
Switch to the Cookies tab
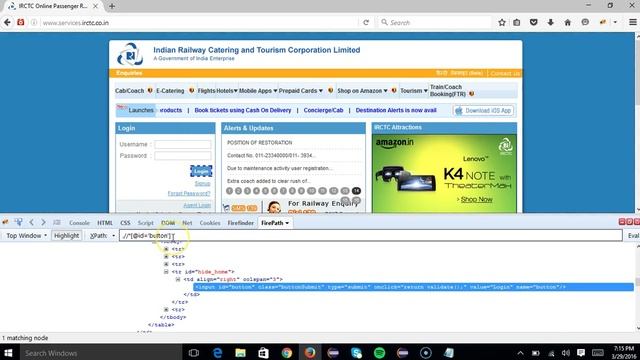tap(210, 223)
